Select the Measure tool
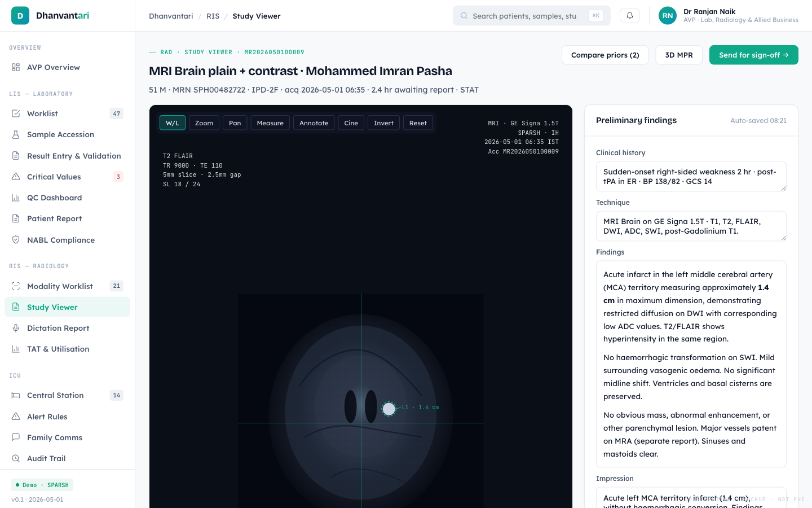The height and width of the screenshot is (508, 812). tap(270, 123)
